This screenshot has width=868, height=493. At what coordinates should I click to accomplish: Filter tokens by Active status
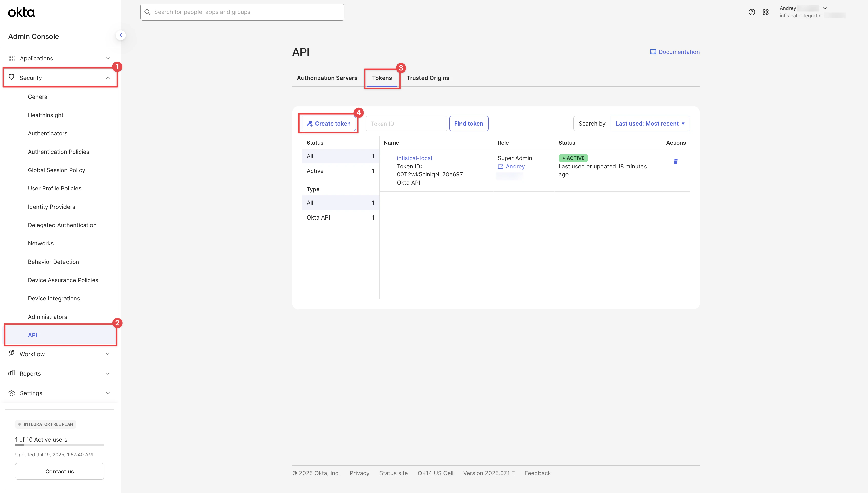coord(340,171)
